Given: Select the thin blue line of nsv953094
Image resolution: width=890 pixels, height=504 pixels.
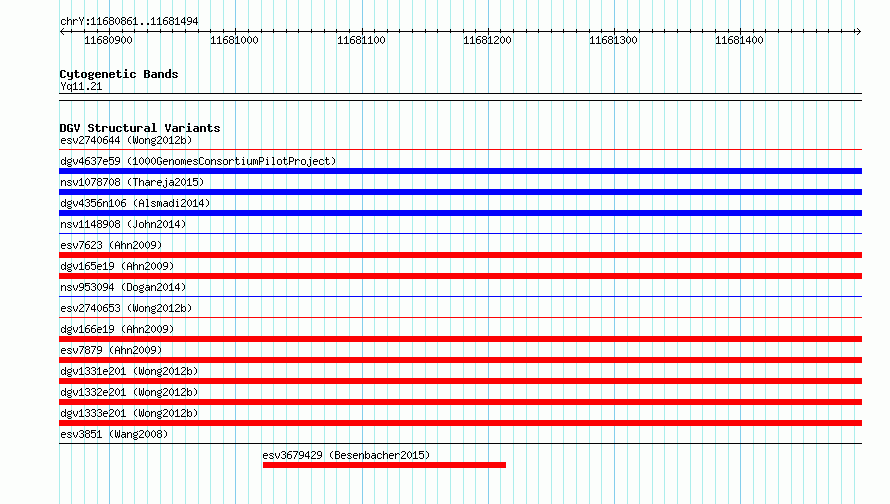Looking at the screenshot, I should (460, 296).
